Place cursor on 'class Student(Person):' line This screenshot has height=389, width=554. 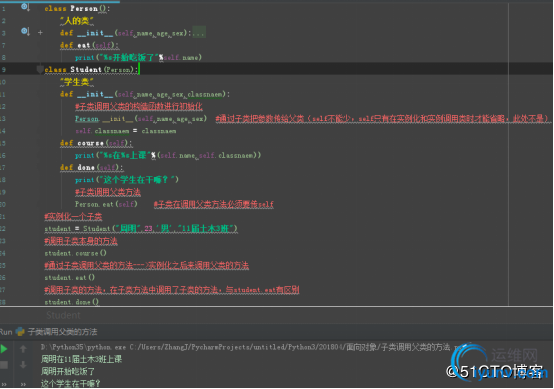(91, 70)
